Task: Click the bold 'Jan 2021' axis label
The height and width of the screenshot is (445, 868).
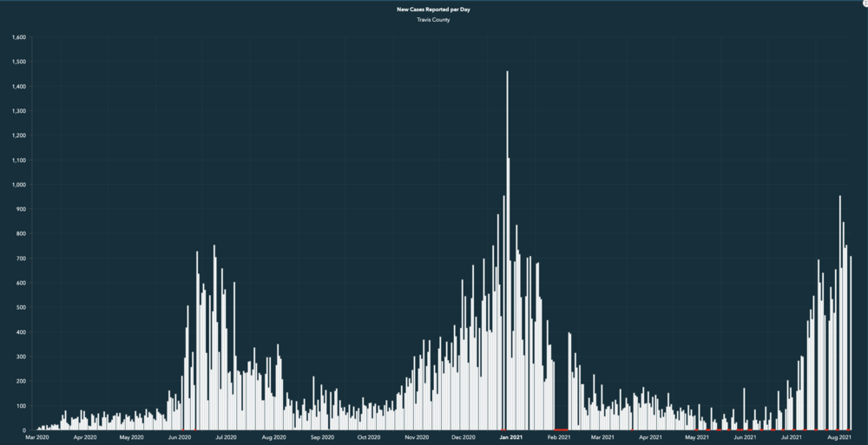Action: (x=511, y=438)
